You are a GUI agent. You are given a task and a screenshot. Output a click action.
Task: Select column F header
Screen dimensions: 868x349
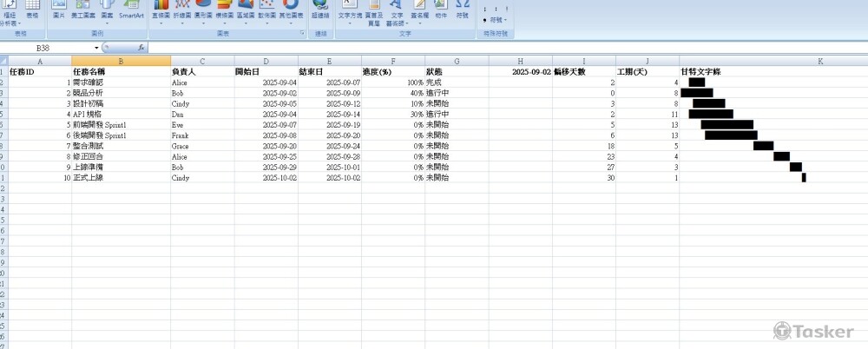pyautogui.click(x=393, y=62)
